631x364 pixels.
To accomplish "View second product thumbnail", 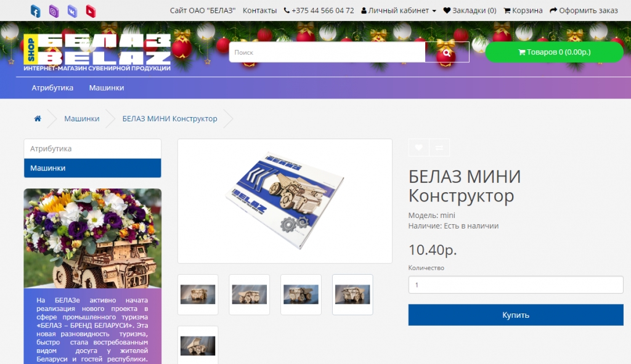I will 249,294.
